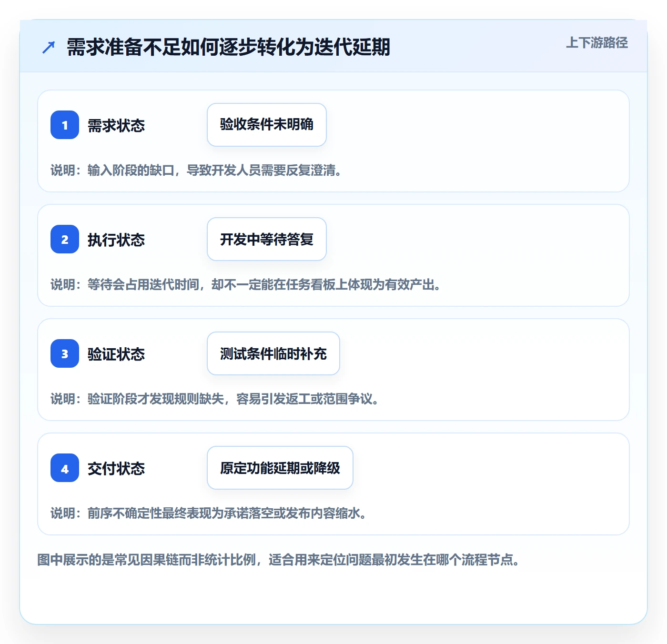Viewport: 667px width, 644px height.
Task: Click the description starting with 前序不确定性最终表现
Action: point(209,513)
